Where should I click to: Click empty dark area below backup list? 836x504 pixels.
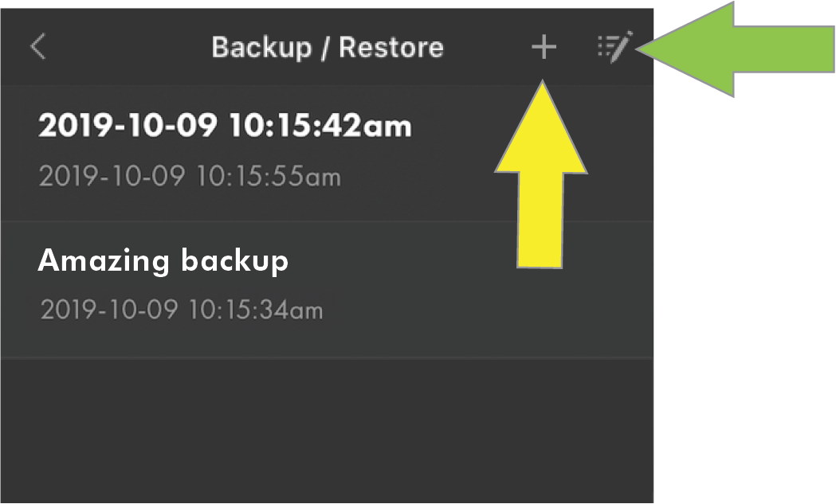[x=319, y=430]
